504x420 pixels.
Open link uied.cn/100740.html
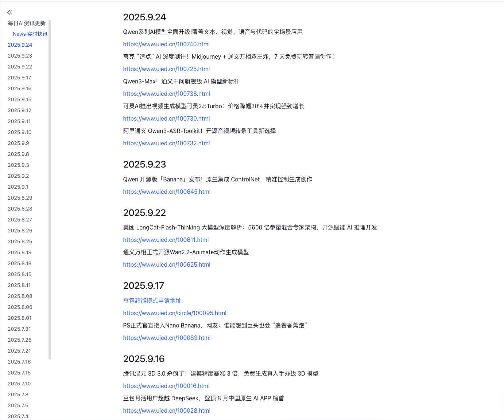click(x=166, y=44)
